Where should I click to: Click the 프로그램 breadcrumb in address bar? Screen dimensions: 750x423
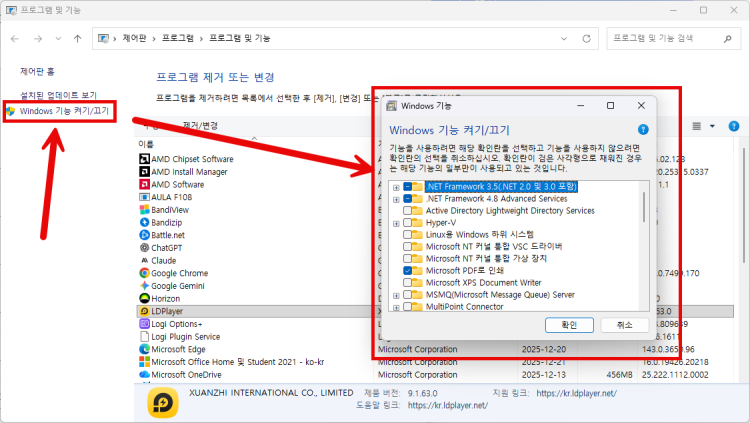[x=179, y=38]
